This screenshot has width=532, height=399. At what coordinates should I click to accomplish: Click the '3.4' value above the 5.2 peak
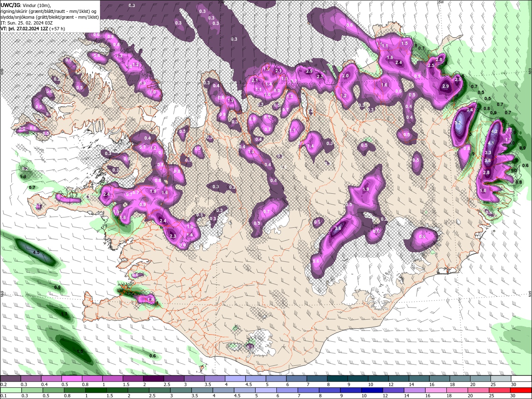click(x=470, y=110)
